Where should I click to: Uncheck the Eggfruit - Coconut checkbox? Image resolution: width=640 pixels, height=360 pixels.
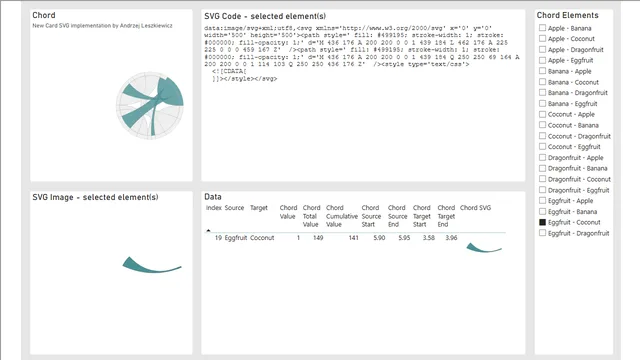tap(542, 222)
